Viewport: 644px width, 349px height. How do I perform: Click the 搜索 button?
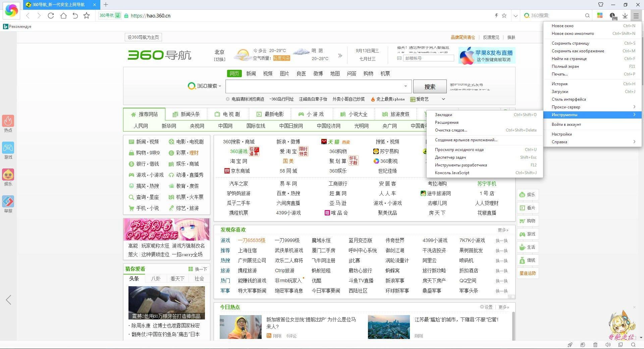[x=430, y=87]
